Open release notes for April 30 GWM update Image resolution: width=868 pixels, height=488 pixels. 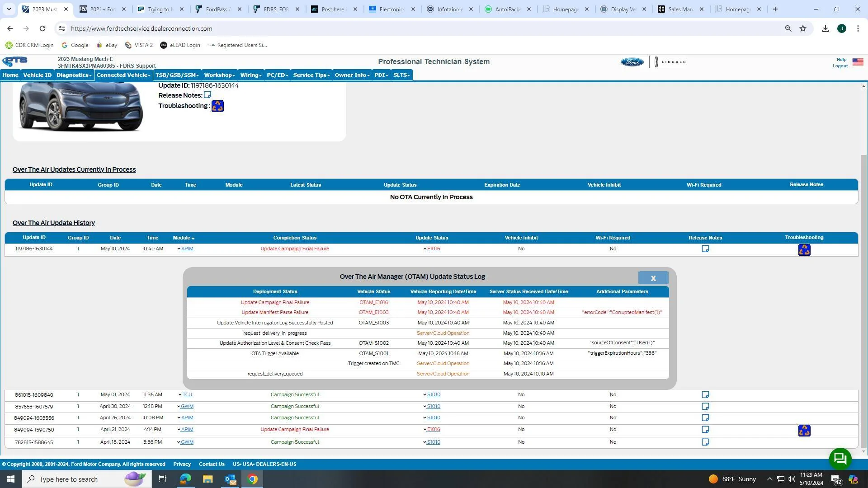705,407
